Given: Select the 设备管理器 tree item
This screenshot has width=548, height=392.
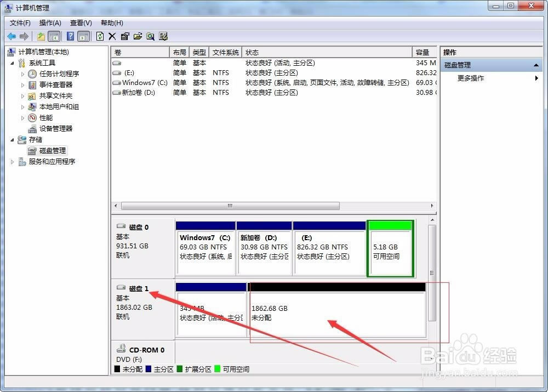Looking at the screenshot, I should (55, 129).
